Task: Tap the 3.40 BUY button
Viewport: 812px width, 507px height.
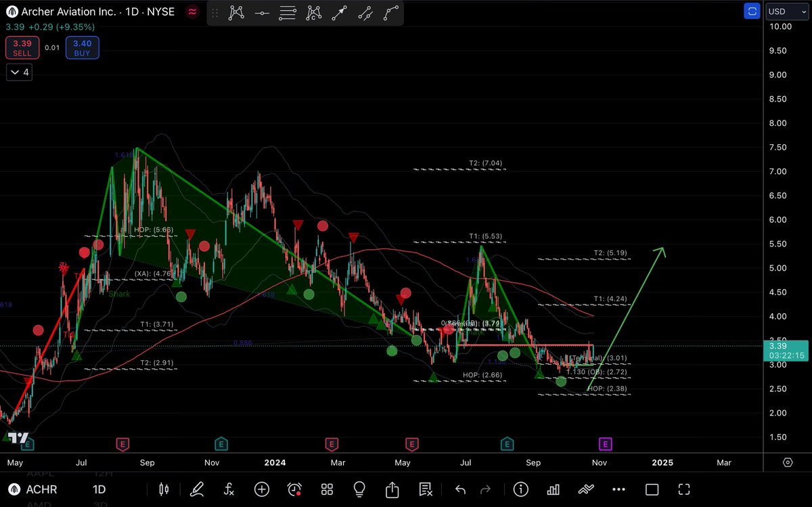Action: pos(83,47)
